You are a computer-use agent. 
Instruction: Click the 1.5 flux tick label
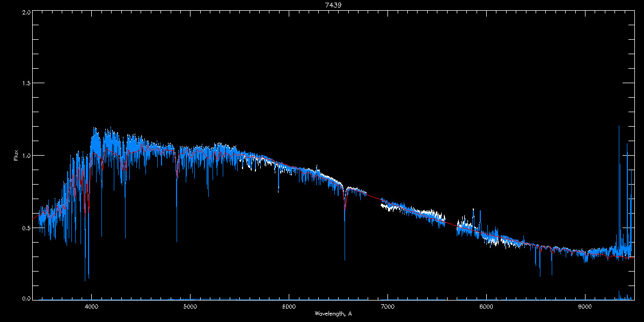pyautogui.click(x=26, y=84)
